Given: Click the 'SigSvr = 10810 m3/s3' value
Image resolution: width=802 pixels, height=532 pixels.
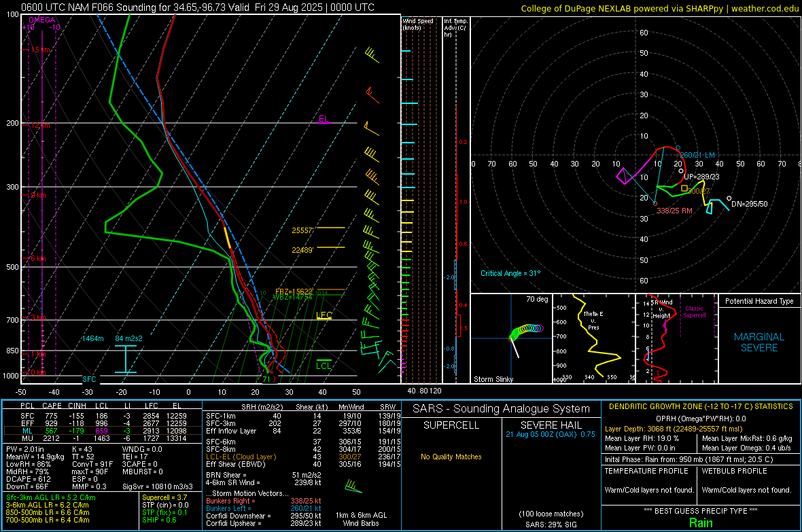Looking at the screenshot, I should click(158, 486).
